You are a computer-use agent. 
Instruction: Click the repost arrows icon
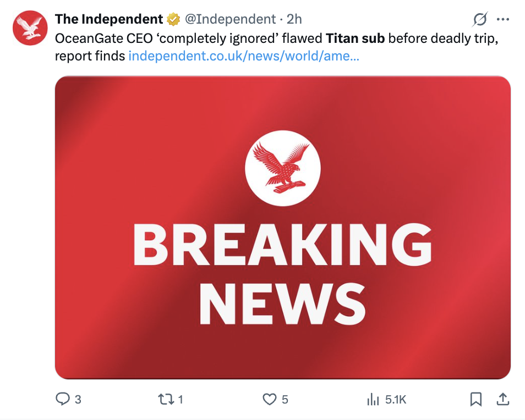click(x=165, y=400)
